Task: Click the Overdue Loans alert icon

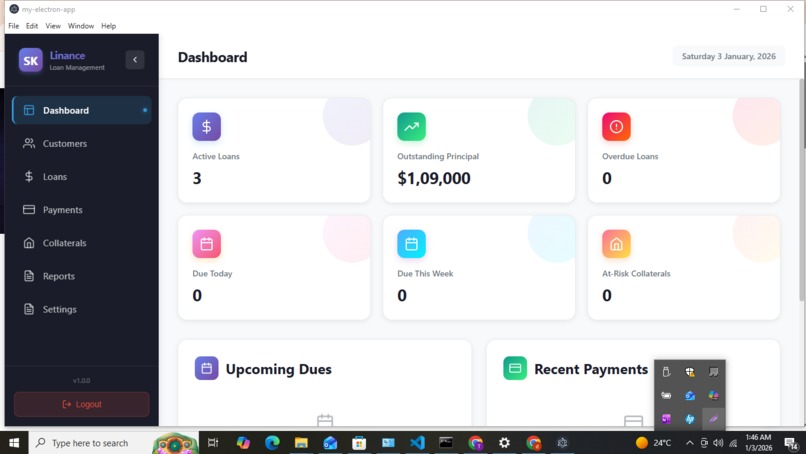Action: 616,126
